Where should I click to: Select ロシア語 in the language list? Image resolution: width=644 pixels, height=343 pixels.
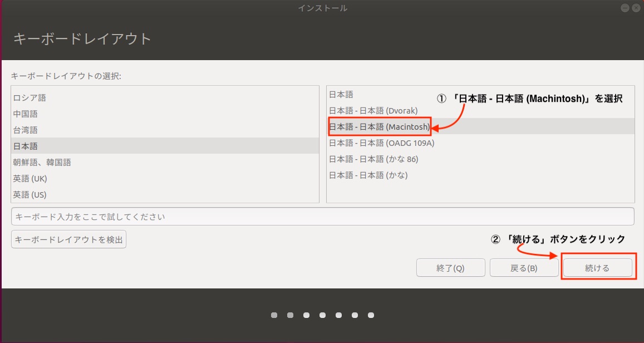pyautogui.click(x=165, y=98)
